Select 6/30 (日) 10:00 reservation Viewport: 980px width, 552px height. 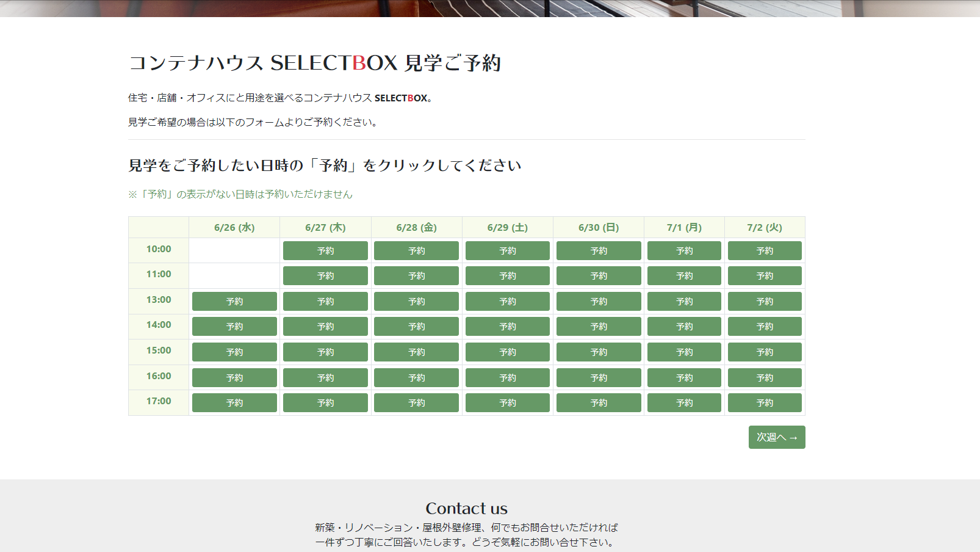coord(599,250)
